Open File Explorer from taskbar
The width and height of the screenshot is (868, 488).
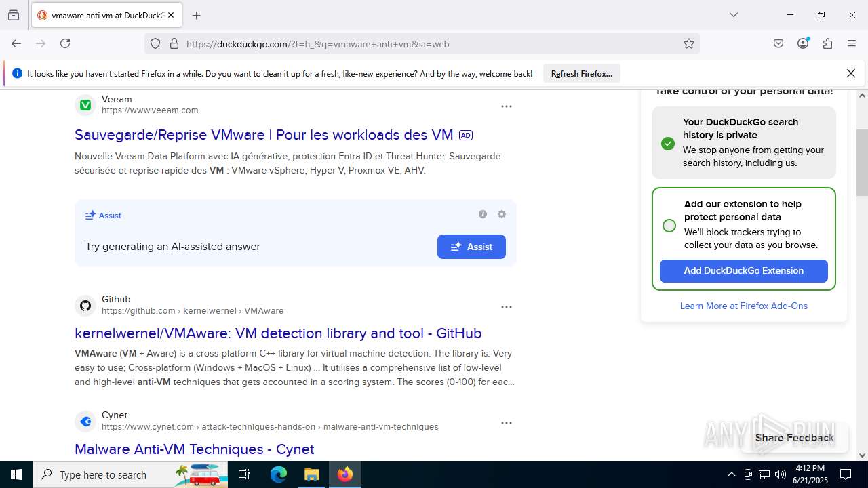point(311,474)
